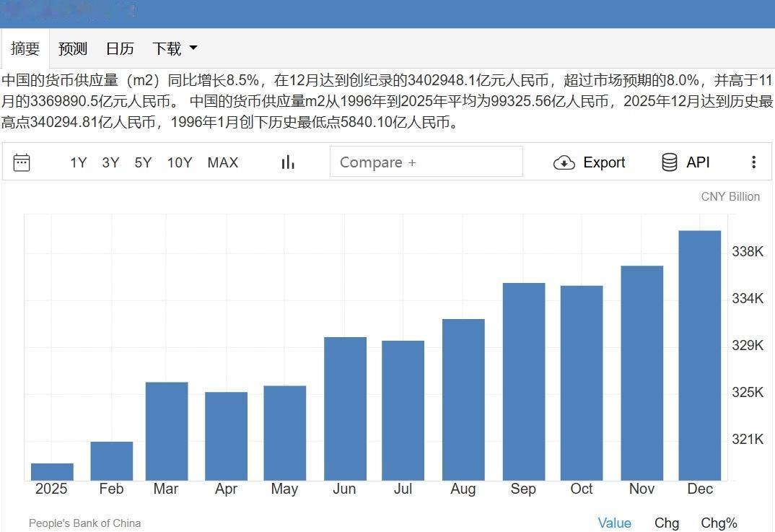Select the 5Y range slider option

click(143, 162)
